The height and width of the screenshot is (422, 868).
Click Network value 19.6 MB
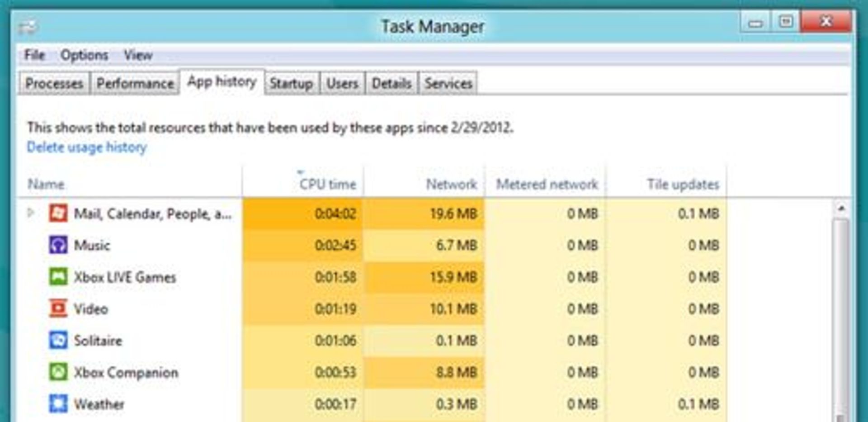point(453,213)
